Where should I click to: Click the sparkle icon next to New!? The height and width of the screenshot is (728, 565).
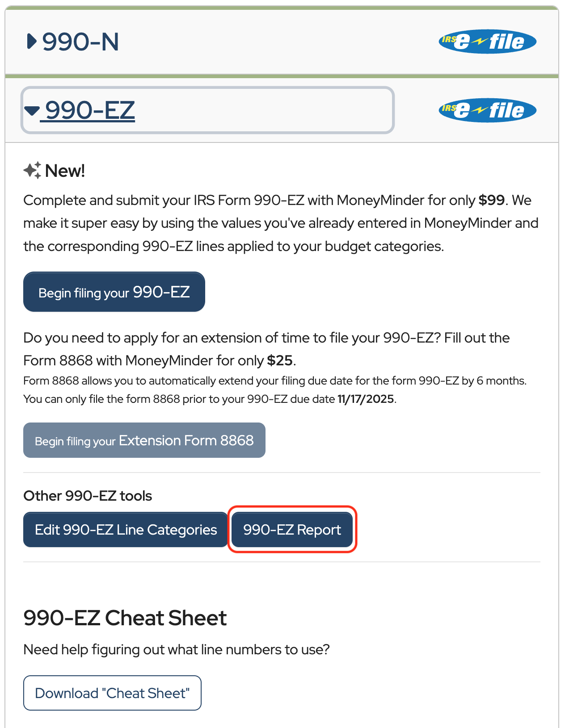[x=32, y=171]
